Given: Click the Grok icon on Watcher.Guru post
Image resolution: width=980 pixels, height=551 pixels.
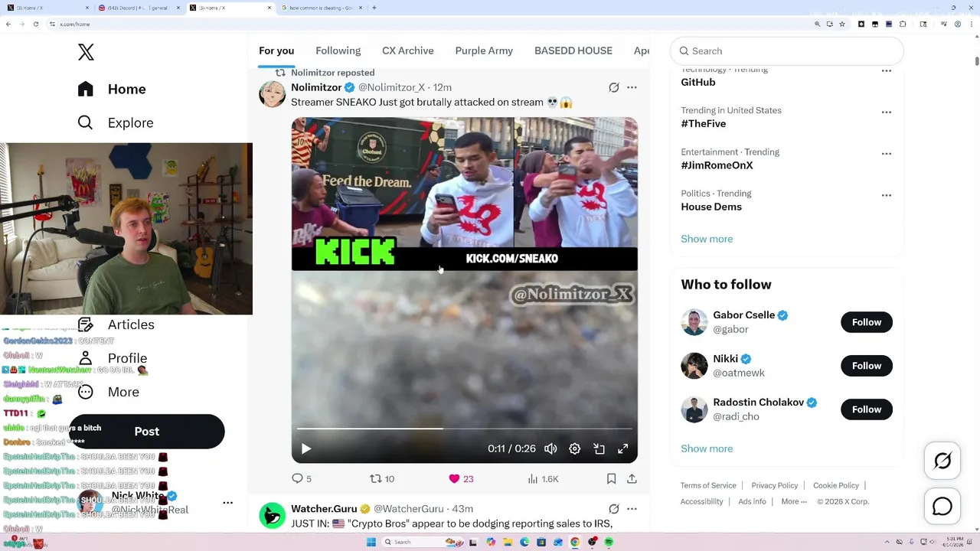Looking at the screenshot, I should click(613, 508).
